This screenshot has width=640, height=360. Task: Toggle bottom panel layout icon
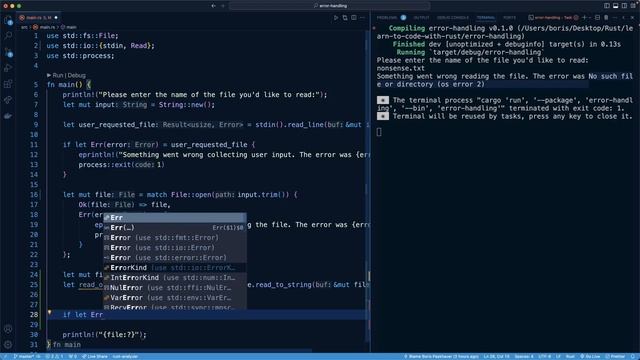[x=616, y=6]
